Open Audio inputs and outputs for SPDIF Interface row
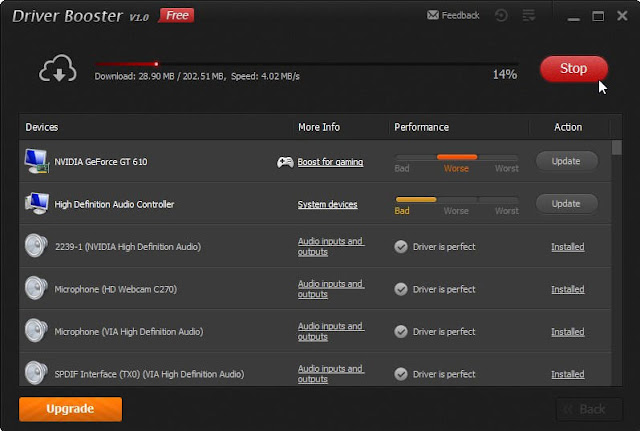 coord(331,374)
